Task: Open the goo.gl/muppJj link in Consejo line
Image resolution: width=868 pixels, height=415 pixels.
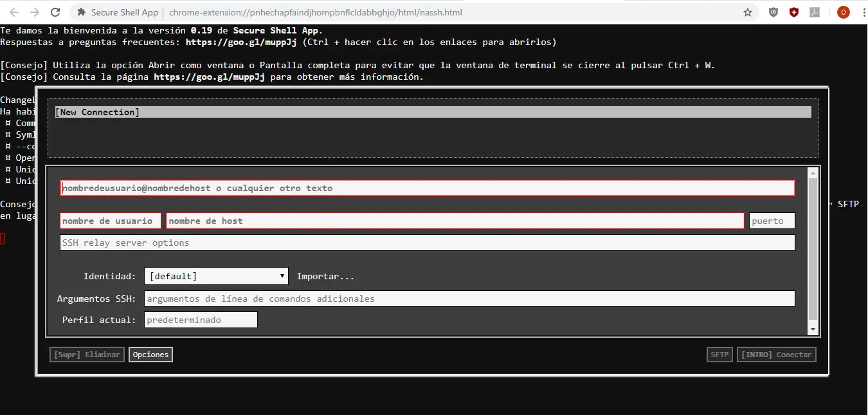Action: click(x=210, y=77)
